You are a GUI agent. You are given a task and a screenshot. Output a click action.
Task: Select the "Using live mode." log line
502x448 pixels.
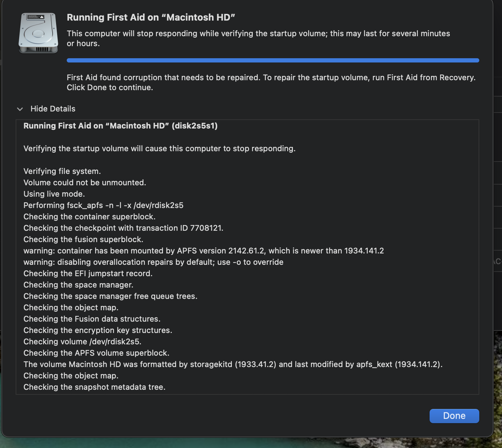click(54, 194)
